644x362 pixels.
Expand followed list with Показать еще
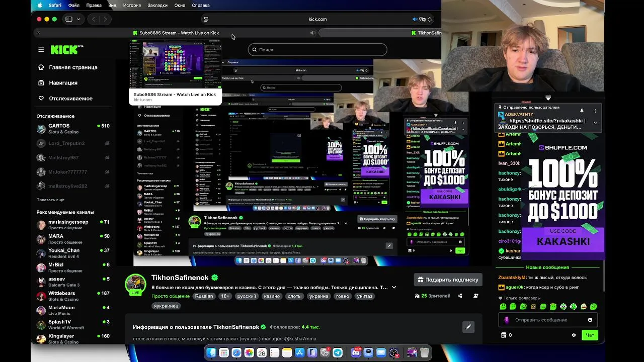50,200
